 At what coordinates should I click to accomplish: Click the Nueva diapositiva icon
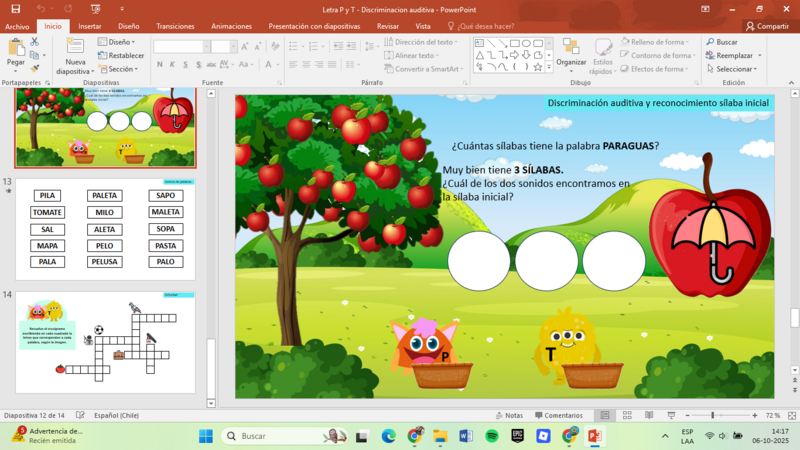tap(75, 46)
